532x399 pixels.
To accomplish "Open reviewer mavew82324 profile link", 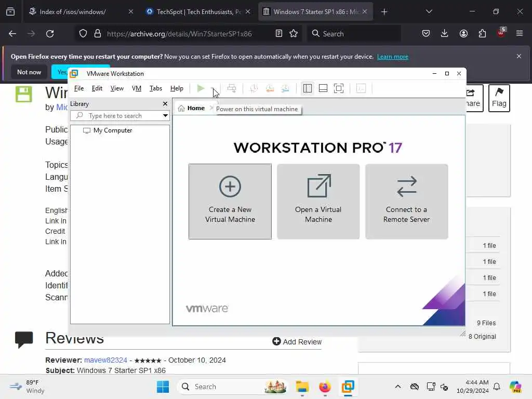I will [105, 360].
